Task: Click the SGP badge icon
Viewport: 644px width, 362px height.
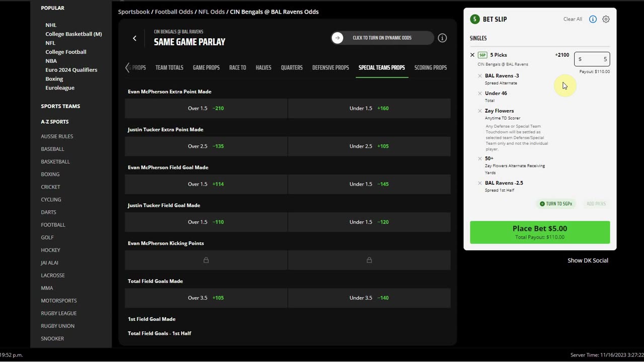Action: (x=482, y=55)
